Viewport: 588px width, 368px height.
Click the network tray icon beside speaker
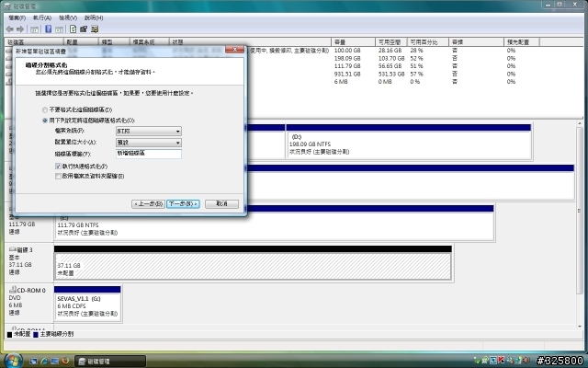point(518,360)
